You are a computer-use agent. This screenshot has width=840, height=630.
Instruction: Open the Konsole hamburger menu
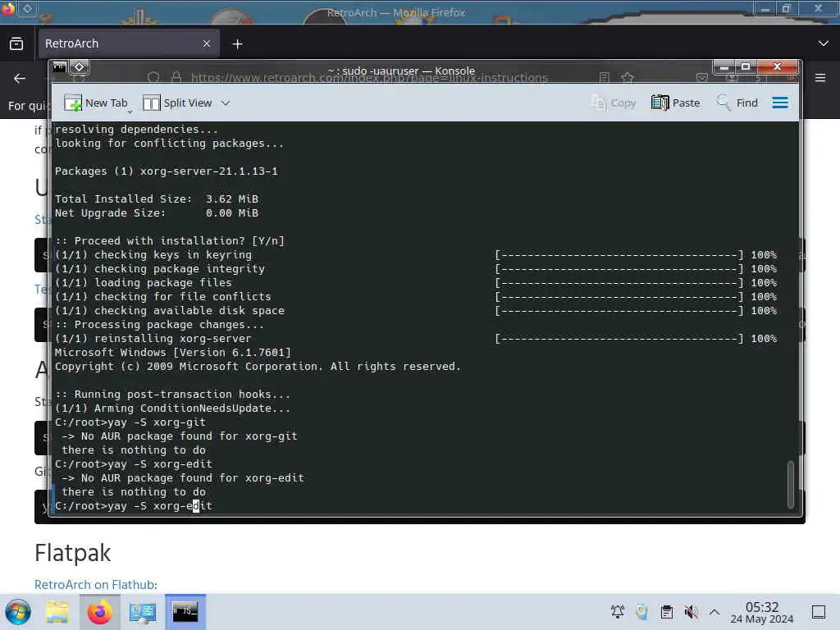(x=780, y=103)
